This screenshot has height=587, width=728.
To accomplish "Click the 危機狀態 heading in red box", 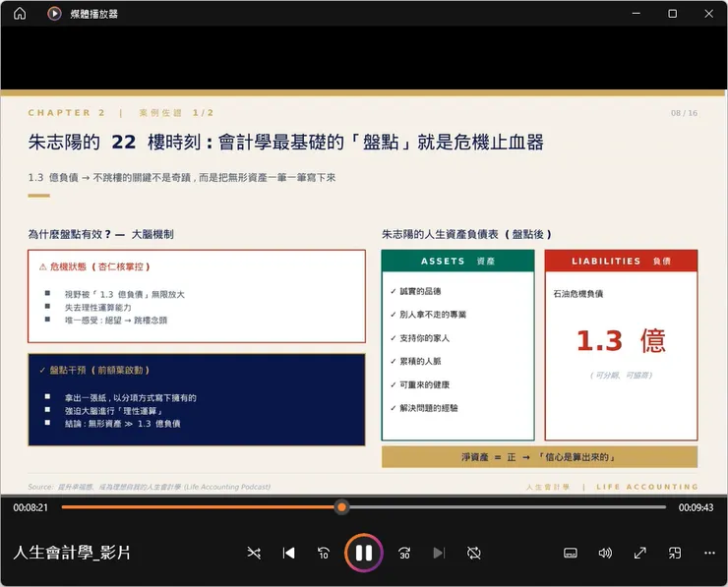I will point(94,266).
